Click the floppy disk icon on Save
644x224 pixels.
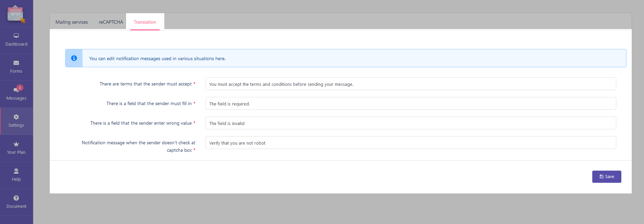tap(601, 177)
